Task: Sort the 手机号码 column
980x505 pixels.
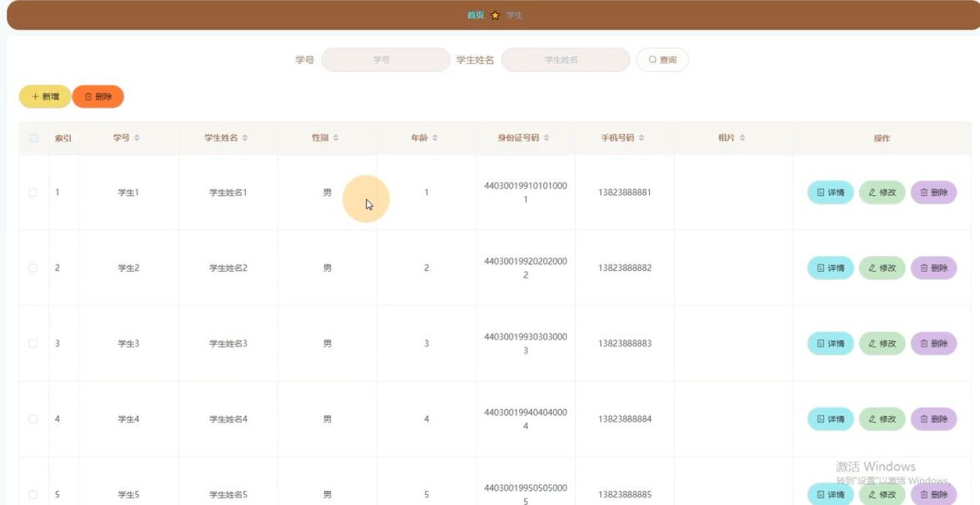Action: pyautogui.click(x=642, y=138)
